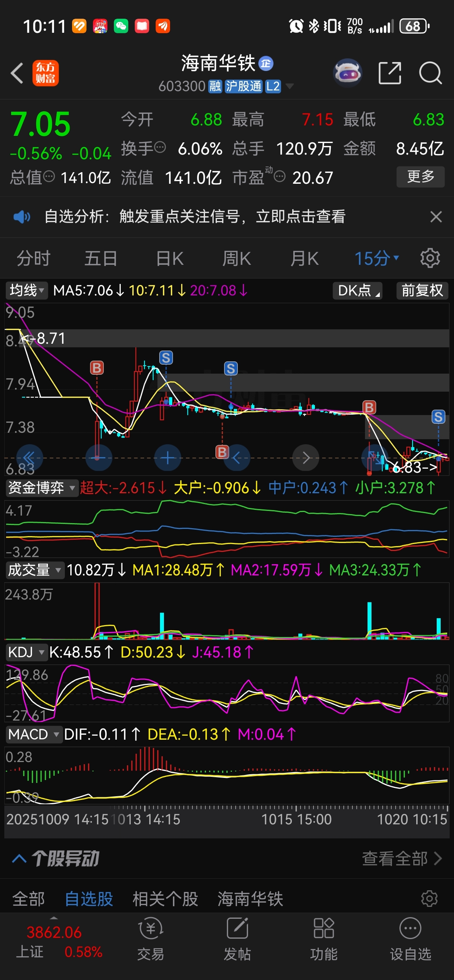Switch to 分时 tab
454x980 pixels.
pos(34,258)
